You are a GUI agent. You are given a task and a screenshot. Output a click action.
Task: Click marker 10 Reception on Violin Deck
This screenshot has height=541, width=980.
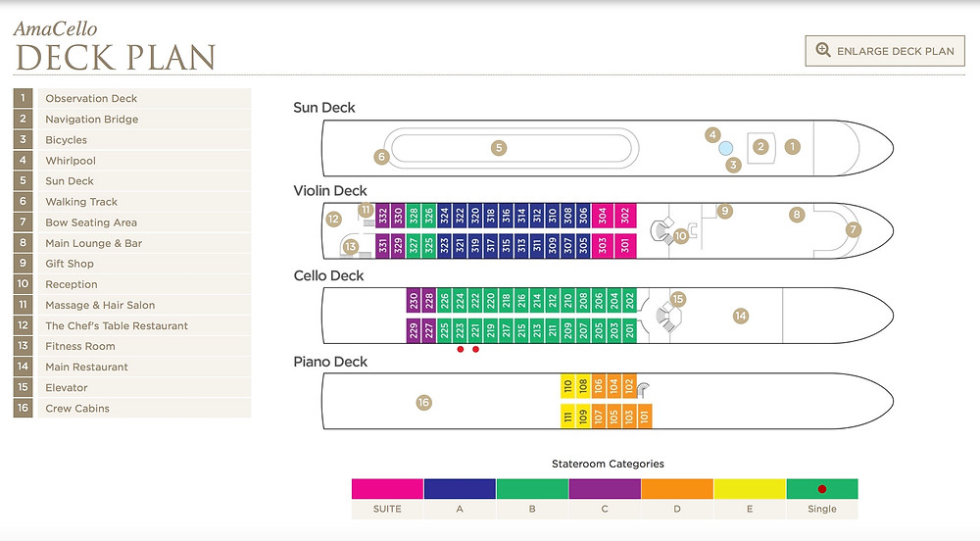pos(681,236)
